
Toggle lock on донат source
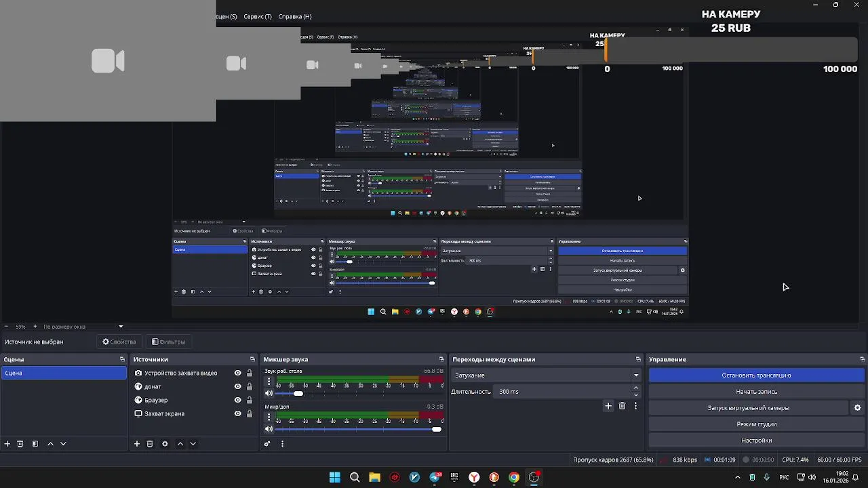[250, 386]
